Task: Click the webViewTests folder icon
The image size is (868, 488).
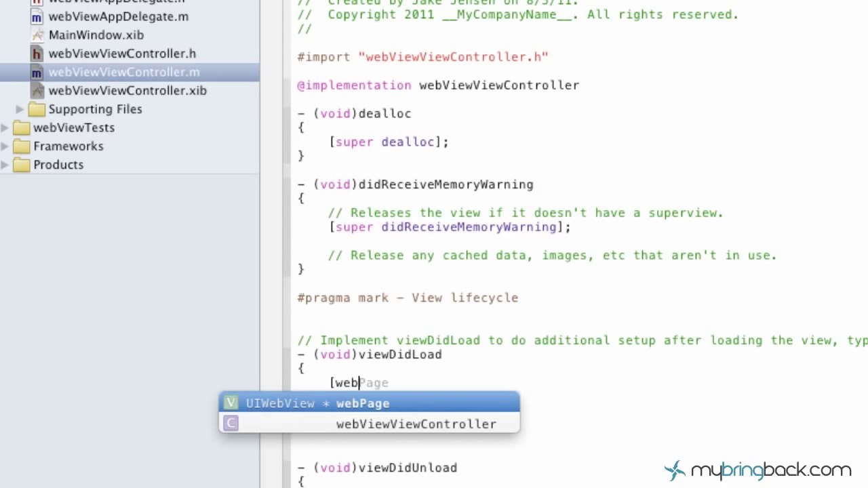Action: click(22, 127)
